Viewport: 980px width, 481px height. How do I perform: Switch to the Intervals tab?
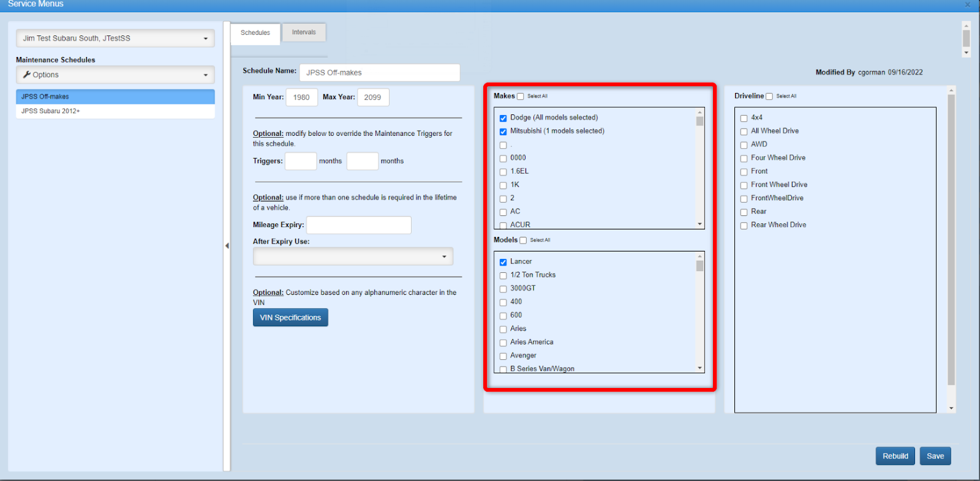[304, 32]
